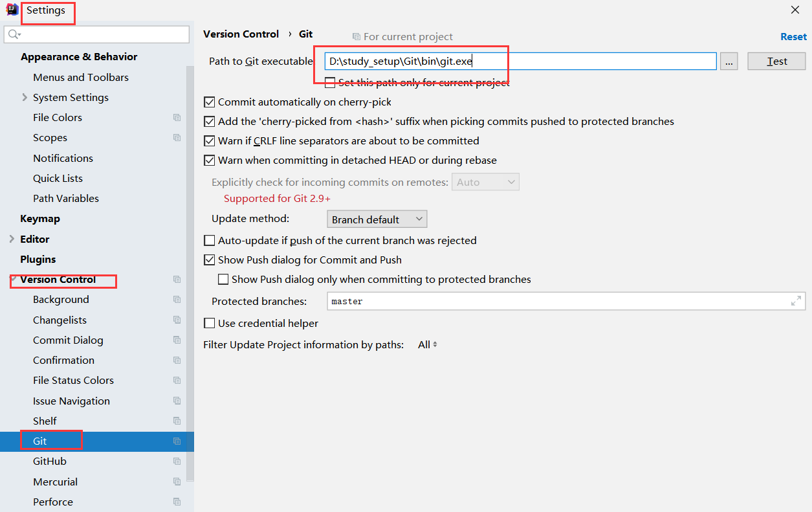
Task: Open Mercurial settings page
Action: point(55,482)
